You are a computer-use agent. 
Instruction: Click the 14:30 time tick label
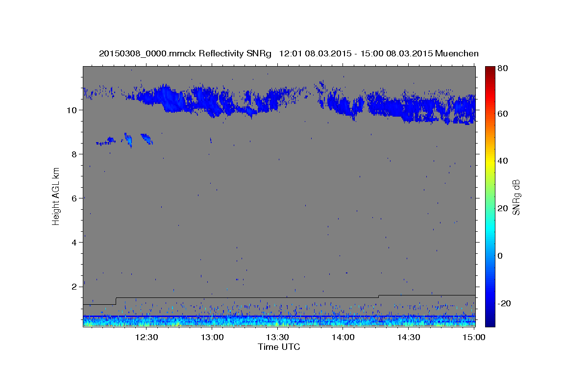tap(409, 337)
